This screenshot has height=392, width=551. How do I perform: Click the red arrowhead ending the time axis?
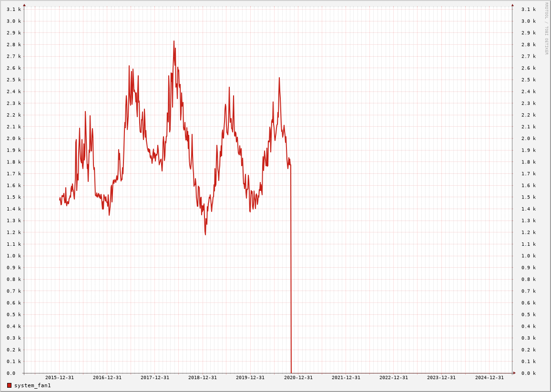514,373
